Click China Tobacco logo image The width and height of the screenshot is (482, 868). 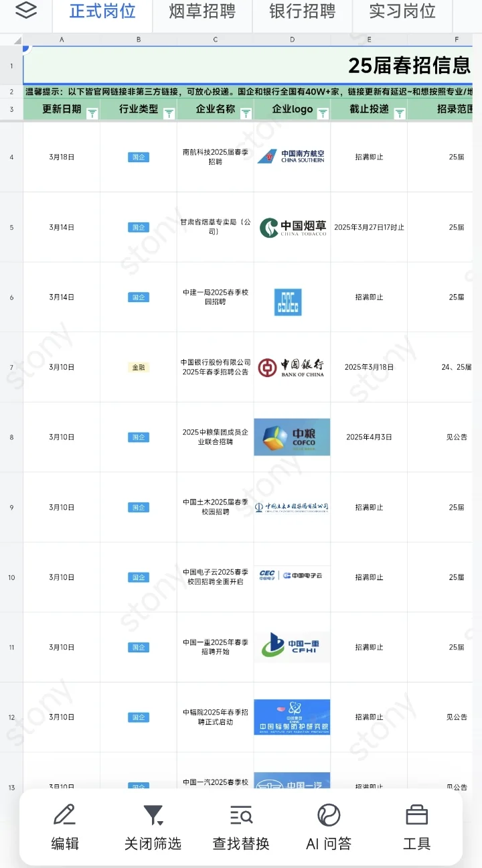pyautogui.click(x=292, y=227)
